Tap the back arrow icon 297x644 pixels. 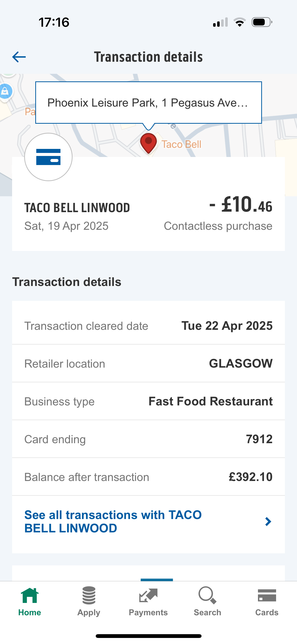click(x=19, y=57)
